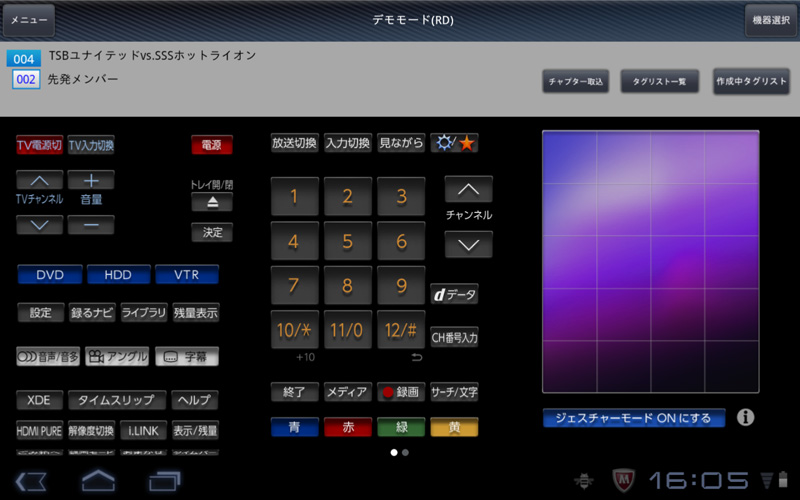Toggle TV power with TV電源切
The image size is (800, 500).
tap(39, 145)
